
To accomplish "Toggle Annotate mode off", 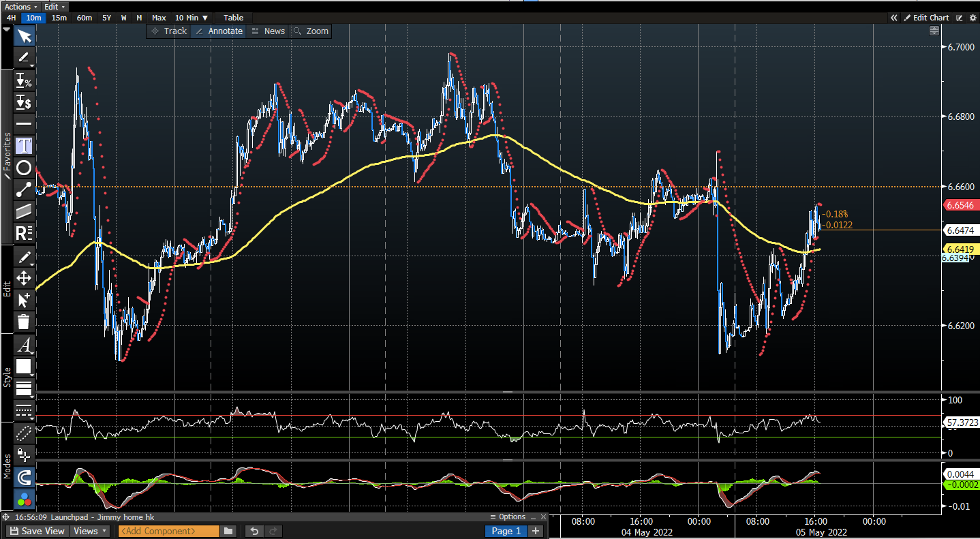I will 219,31.
